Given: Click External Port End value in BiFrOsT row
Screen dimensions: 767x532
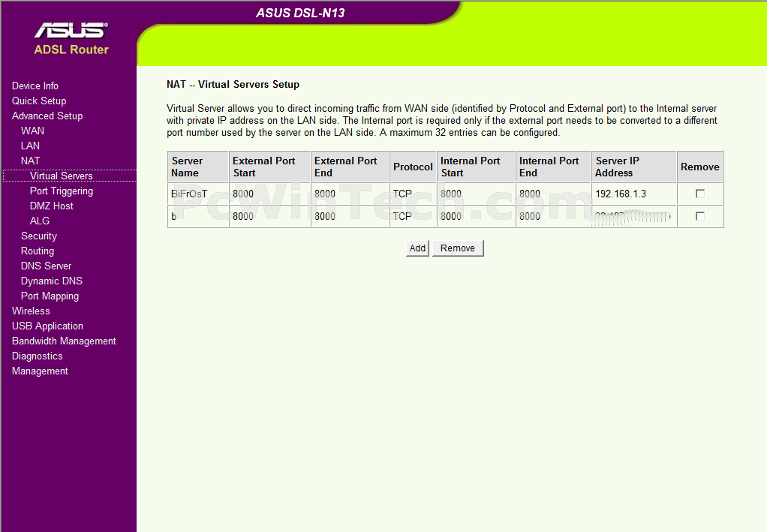Looking at the screenshot, I should (x=325, y=194).
